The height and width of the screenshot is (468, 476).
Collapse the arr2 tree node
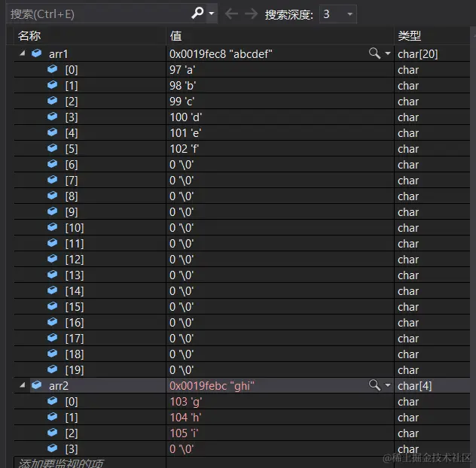point(22,385)
